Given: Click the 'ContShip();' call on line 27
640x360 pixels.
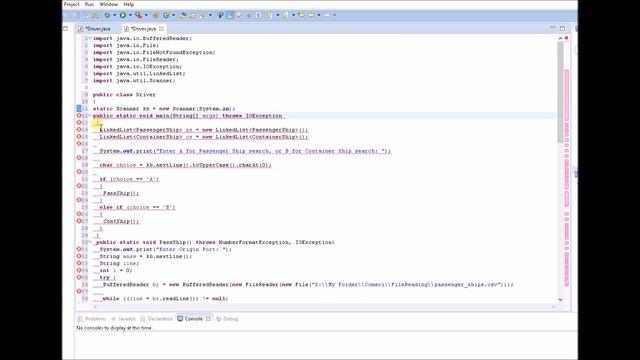Looking at the screenshot, I should pyautogui.click(x=121, y=221).
